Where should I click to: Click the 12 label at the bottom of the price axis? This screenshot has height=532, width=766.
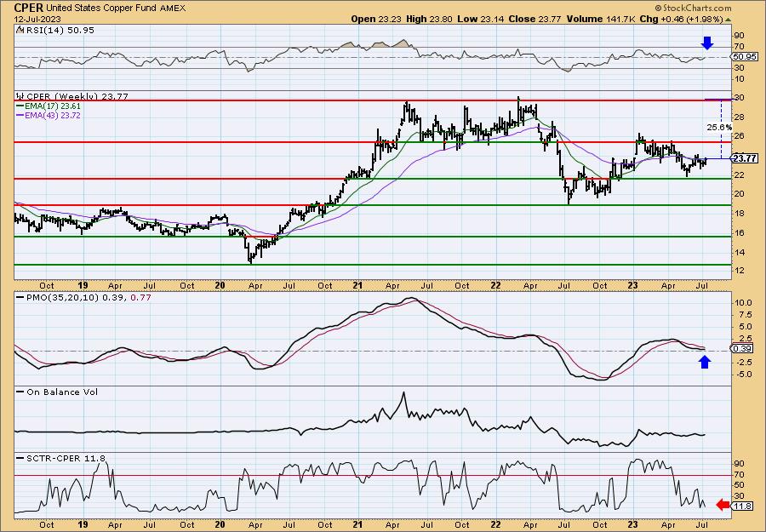pyautogui.click(x=740, y=271)
